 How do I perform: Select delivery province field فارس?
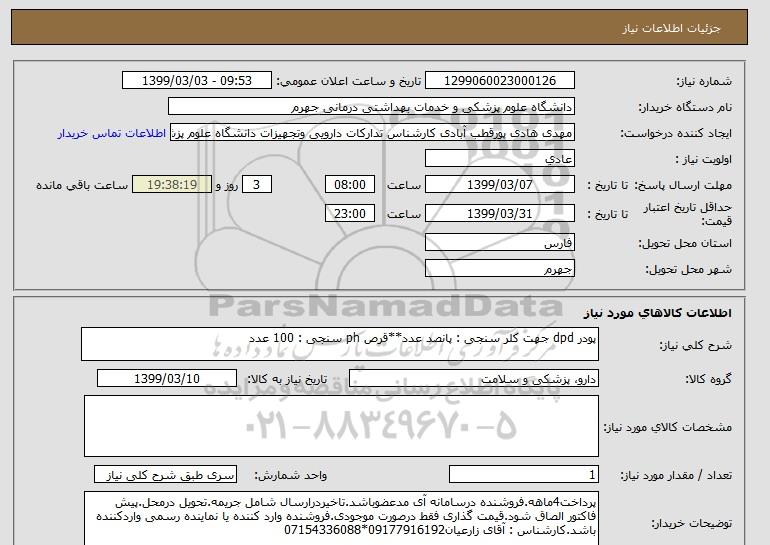[499, 243]
